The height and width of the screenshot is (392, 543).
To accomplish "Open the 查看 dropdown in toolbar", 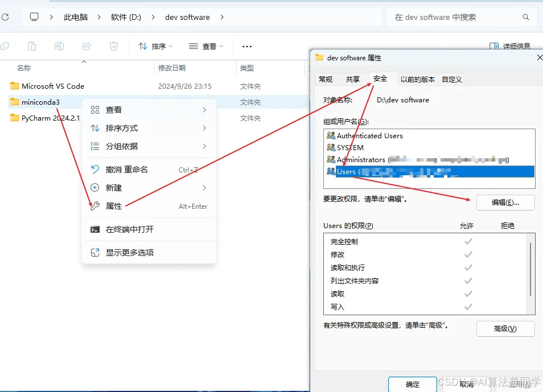I will pos(206,47).
